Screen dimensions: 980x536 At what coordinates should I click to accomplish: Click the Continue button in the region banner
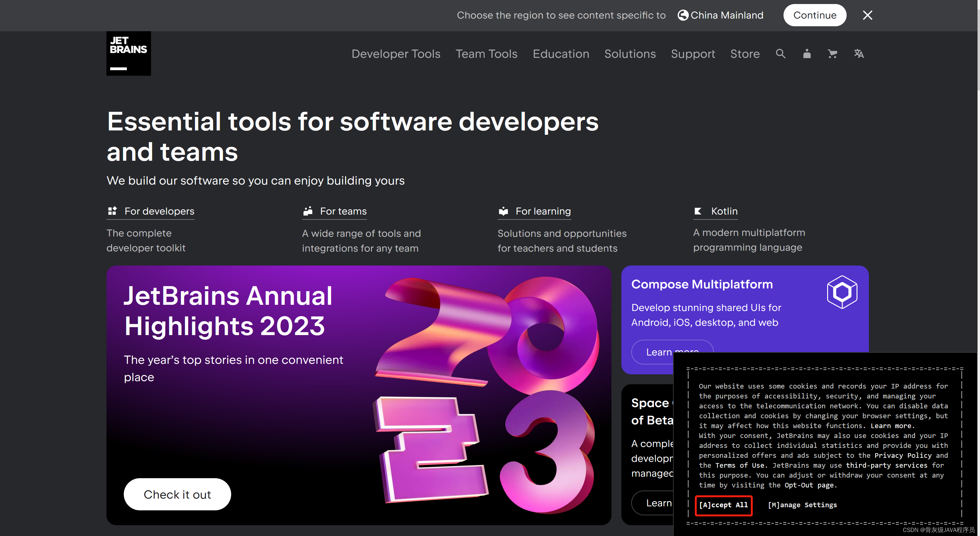coord(814,15)
